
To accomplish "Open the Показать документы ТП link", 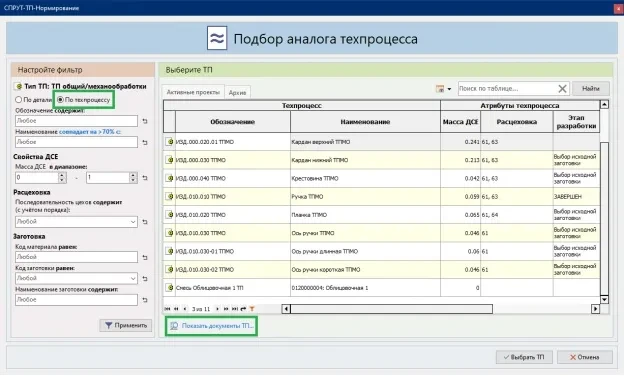I will tap(212, 326).
